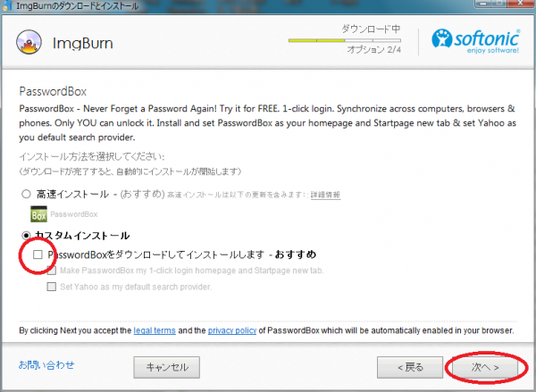Click the title bar installer icon
This screenshot has width=536, height=392.
point(7,6)
